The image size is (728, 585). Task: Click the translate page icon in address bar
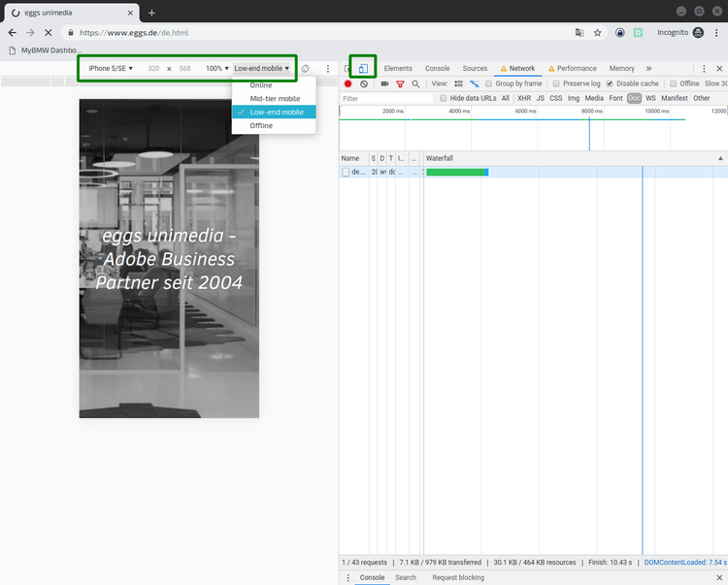[x=579, y=32]
